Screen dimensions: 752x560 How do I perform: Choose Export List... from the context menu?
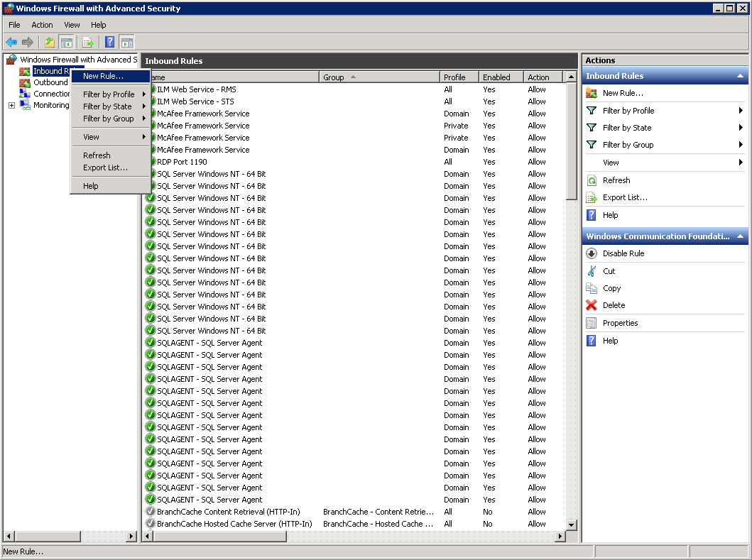[x=111, y=168]
